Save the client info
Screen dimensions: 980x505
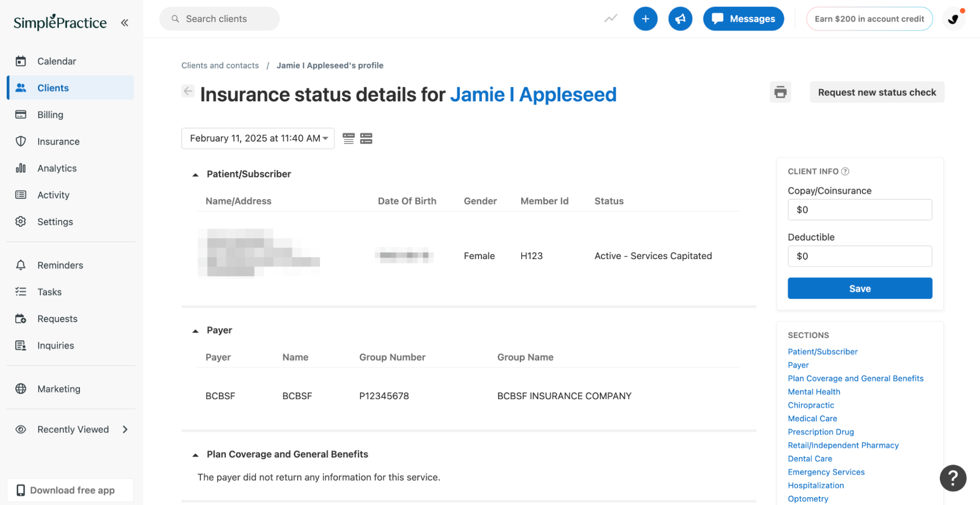860,289
